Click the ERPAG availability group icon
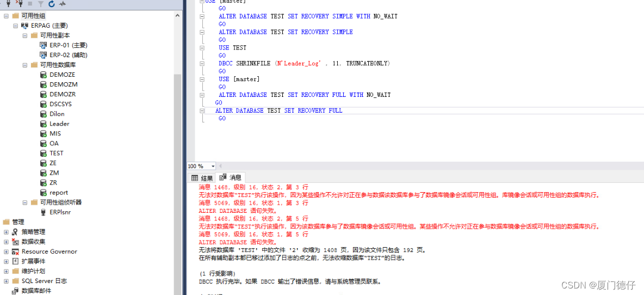Screen dimensions: 644x295 tap(24, 26)
